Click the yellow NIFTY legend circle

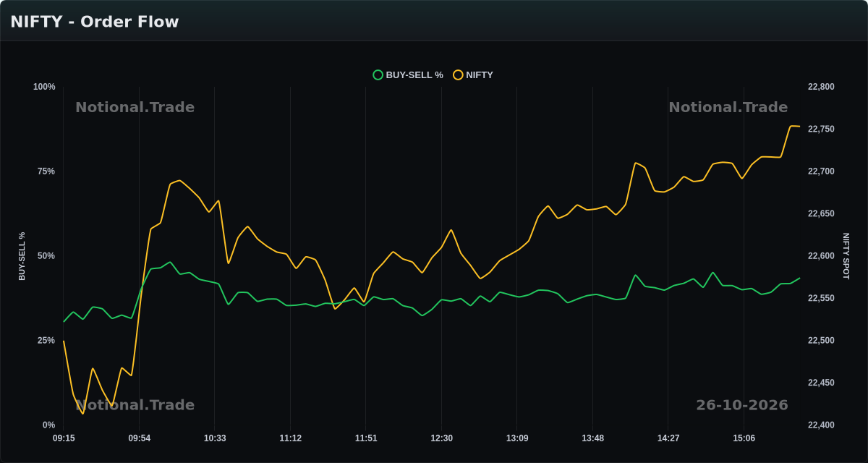pos(458,75)
